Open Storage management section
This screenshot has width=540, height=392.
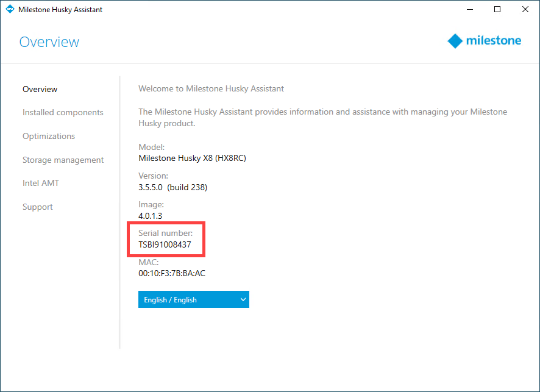click(x=63, y=160)
